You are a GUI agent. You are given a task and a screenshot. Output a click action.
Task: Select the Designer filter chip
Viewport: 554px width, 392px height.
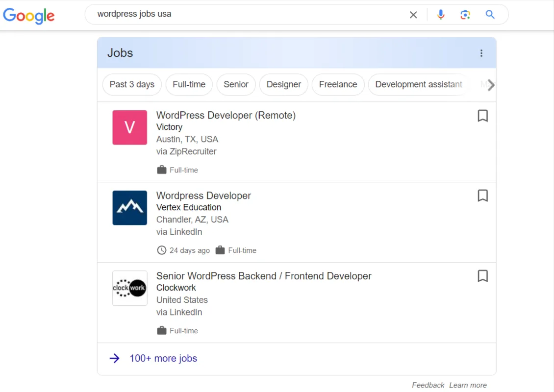[284, 84]
